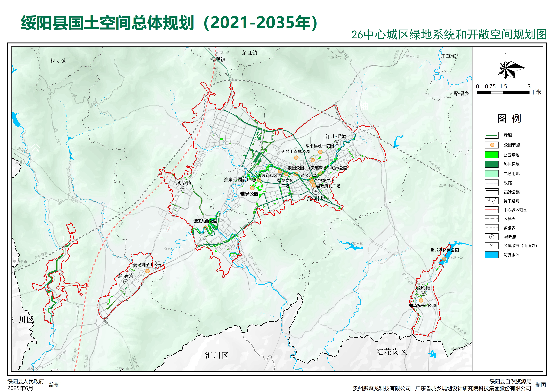The height and width of the screenshot is (392, 554).
Task: Click the 县政府 legend symbol
Action: click(x=491, y=237)
